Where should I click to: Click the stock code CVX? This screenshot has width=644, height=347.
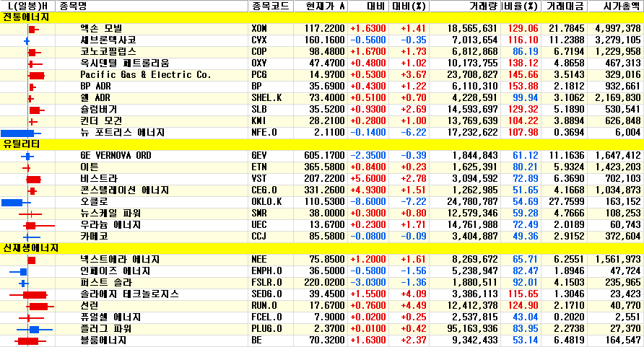coord(259,40)
